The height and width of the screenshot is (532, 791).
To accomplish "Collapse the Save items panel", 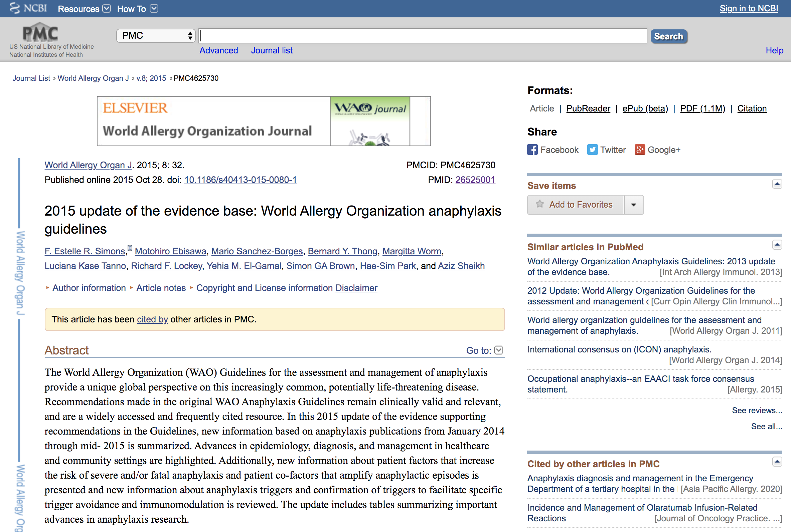I will (x=777, y=184).
